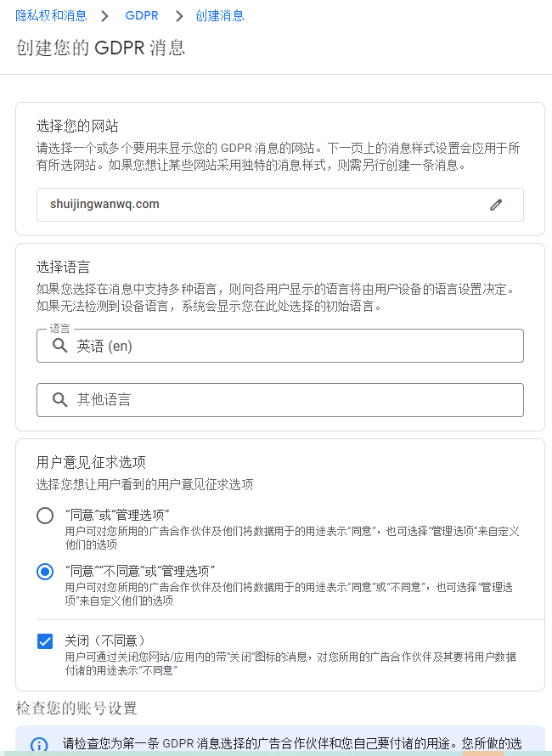Click the 创建您的 GDPR 消息 page title
The image size is (552, 756).
tap(100, 47)
